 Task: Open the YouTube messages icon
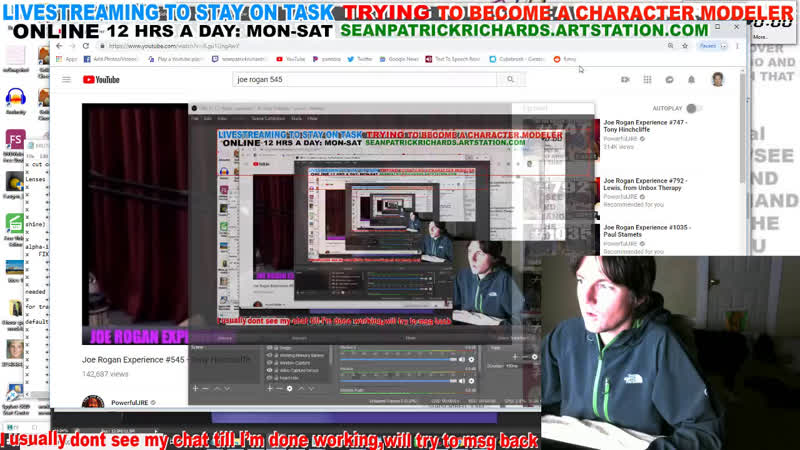pos(669,80)
